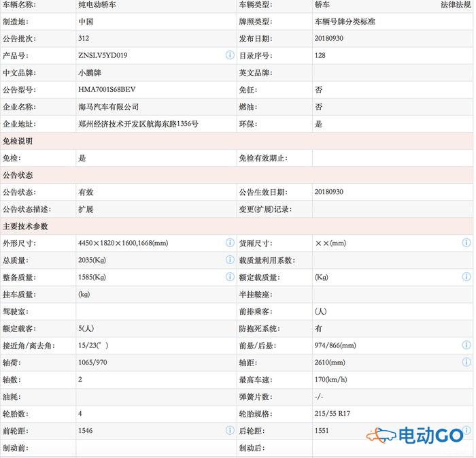
Task: Click brand value 小鹏牌
Action: (x=90, y=73)
